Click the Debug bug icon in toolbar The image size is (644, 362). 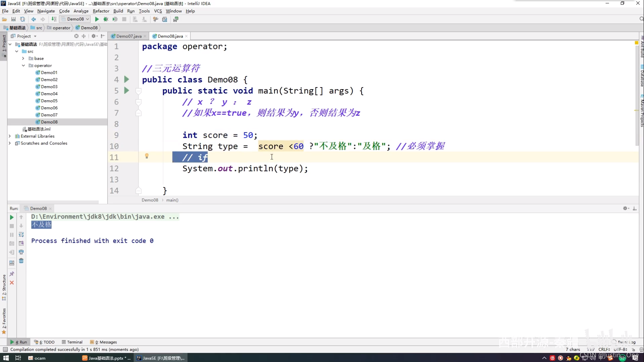[106, 19]
